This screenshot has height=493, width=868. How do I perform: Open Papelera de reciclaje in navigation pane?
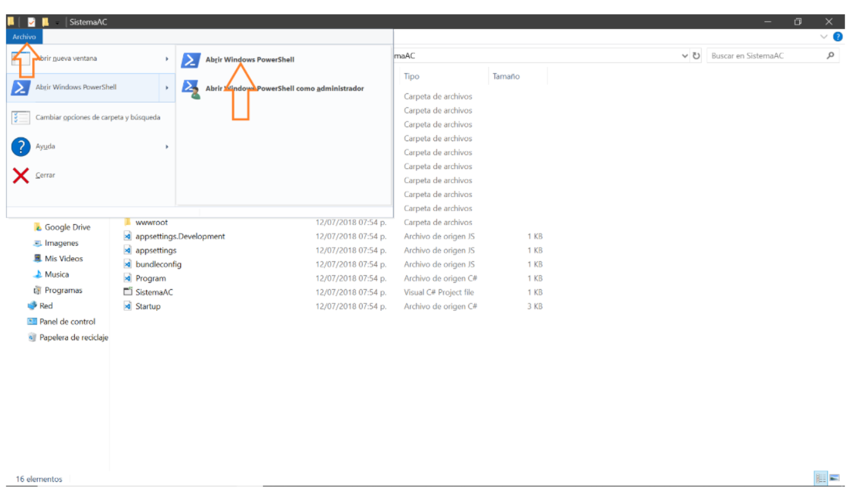74,338
